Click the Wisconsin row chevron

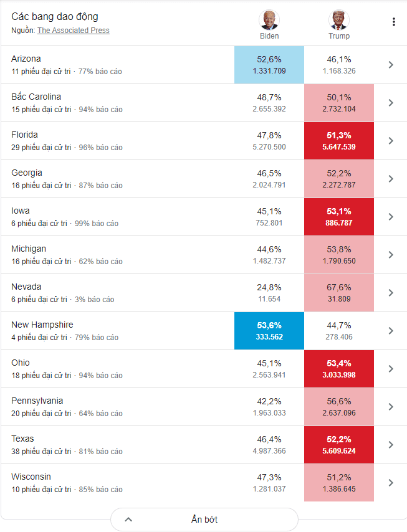pyautogui.click(x=391, y=483)
